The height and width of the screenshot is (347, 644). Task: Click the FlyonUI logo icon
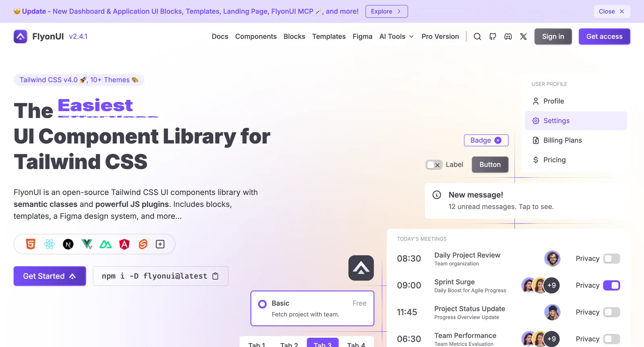[21, 37]
